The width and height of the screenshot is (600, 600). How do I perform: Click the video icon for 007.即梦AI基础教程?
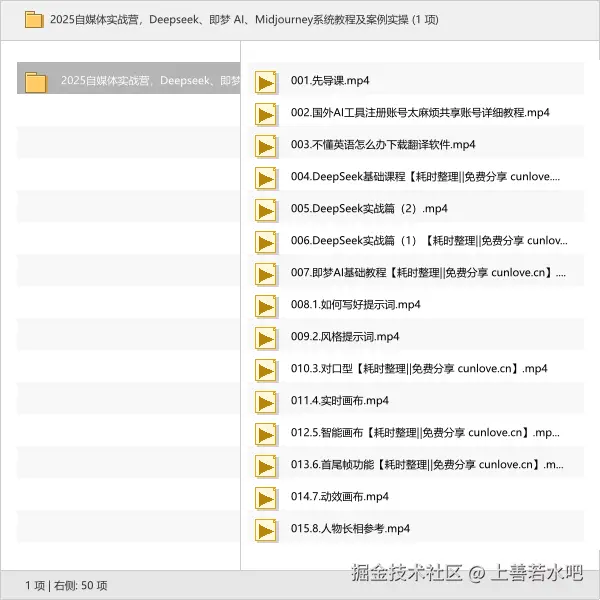[266, 274]
